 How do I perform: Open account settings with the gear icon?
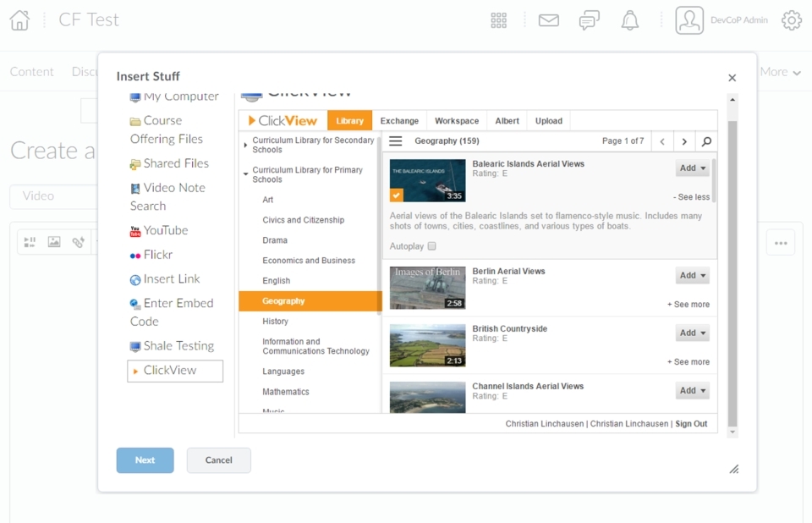click(792, 19)
